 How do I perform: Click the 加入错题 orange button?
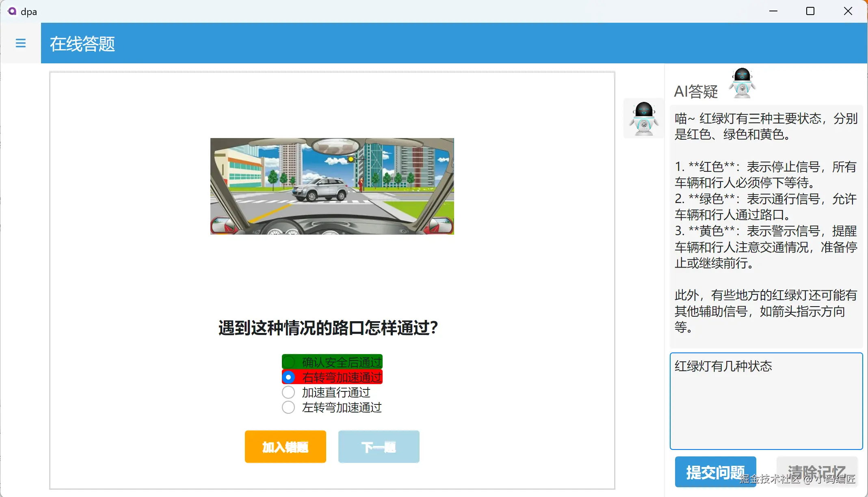pos(285,447)
